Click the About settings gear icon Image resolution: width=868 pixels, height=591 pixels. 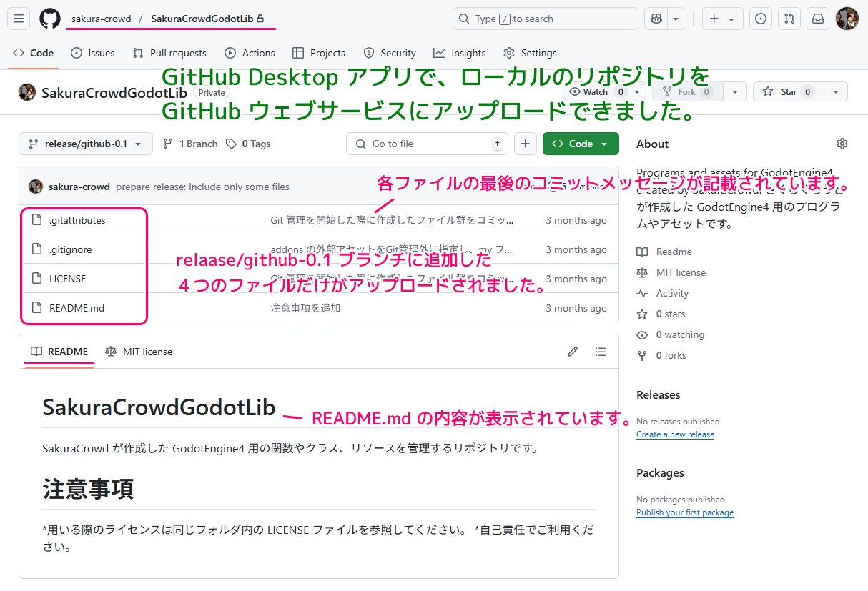[x=842, y=144]
